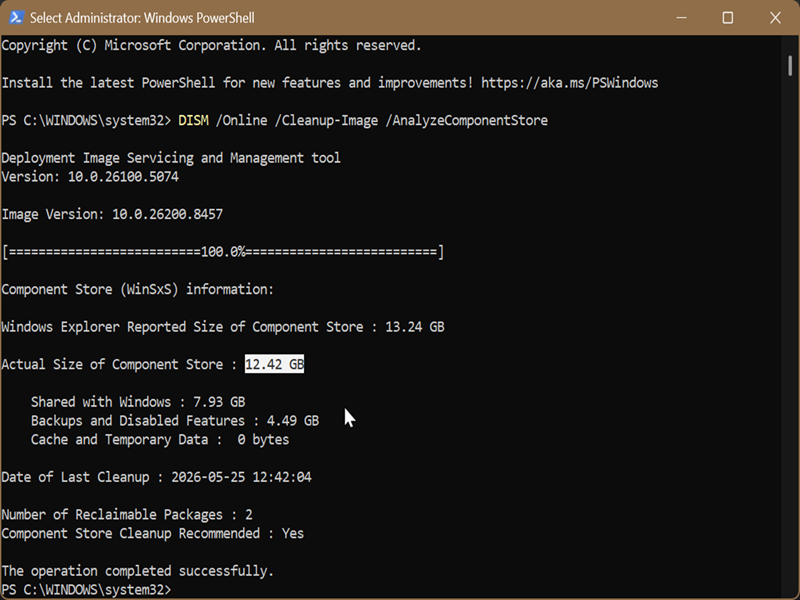Click 'Actual Size of Component Store' label
Viewport: 800px width, 600px height.
click(112, 364)
